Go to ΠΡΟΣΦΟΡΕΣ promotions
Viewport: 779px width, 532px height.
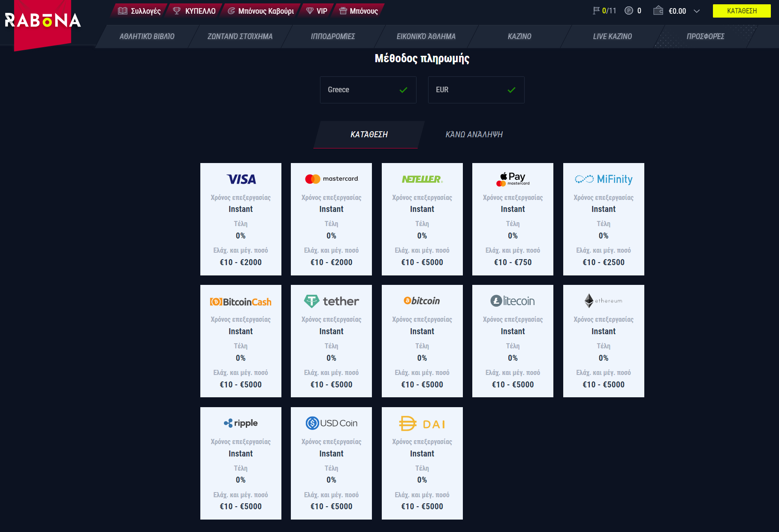point(706,36)
